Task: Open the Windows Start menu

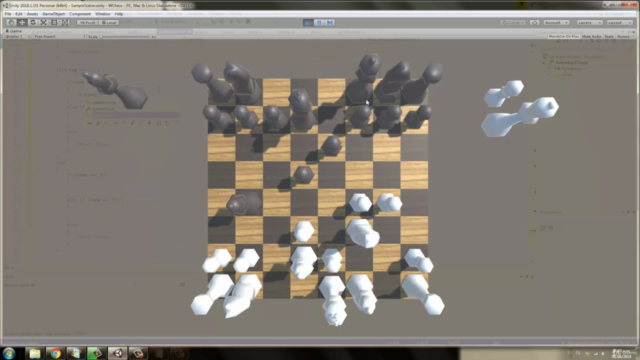Action: pyautogui.click(x=9, y=353)
